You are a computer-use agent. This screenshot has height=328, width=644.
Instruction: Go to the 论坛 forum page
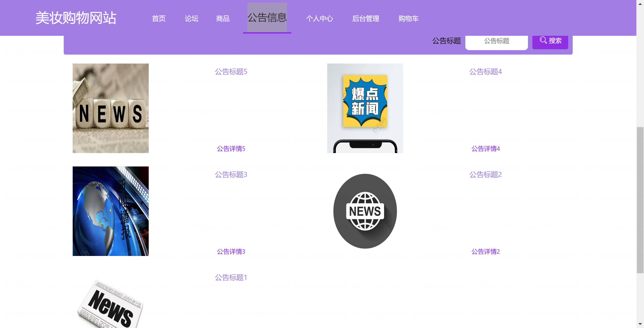191,19
